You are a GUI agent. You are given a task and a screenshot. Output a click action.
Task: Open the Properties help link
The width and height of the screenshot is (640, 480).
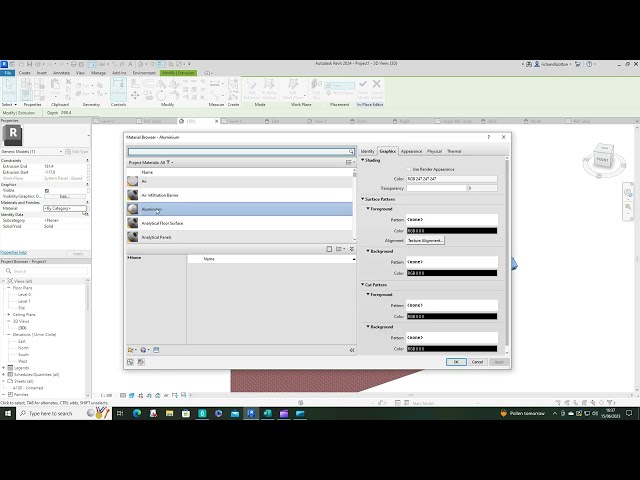click(13, 253)
